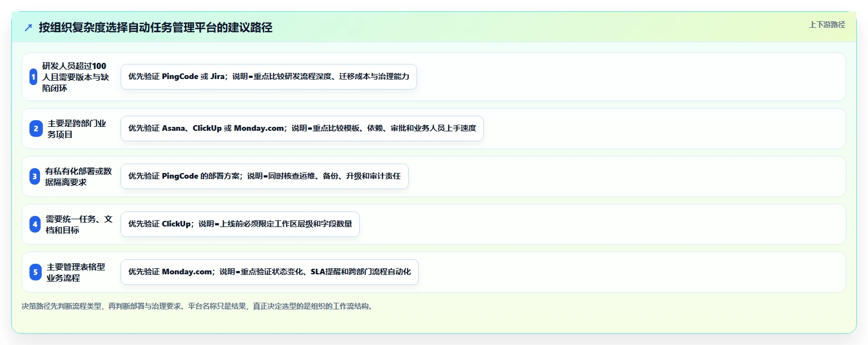Click the 优先验证 Monday.com recommendation box
This screenshot has height=345, width=868.
pos(270,272)
